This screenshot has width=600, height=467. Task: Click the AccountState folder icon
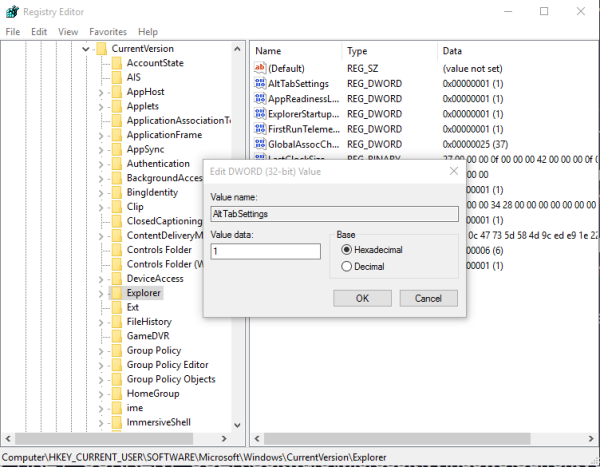point(117,63)
